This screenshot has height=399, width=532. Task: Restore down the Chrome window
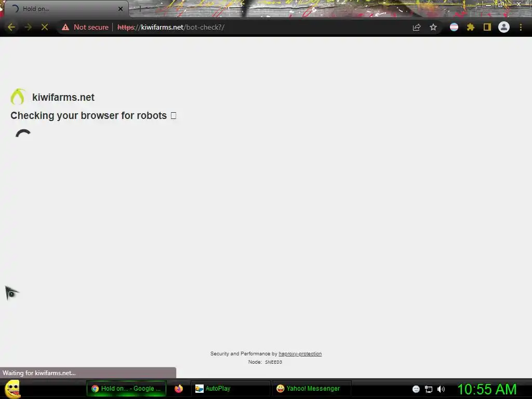click(x=500, y=4)
